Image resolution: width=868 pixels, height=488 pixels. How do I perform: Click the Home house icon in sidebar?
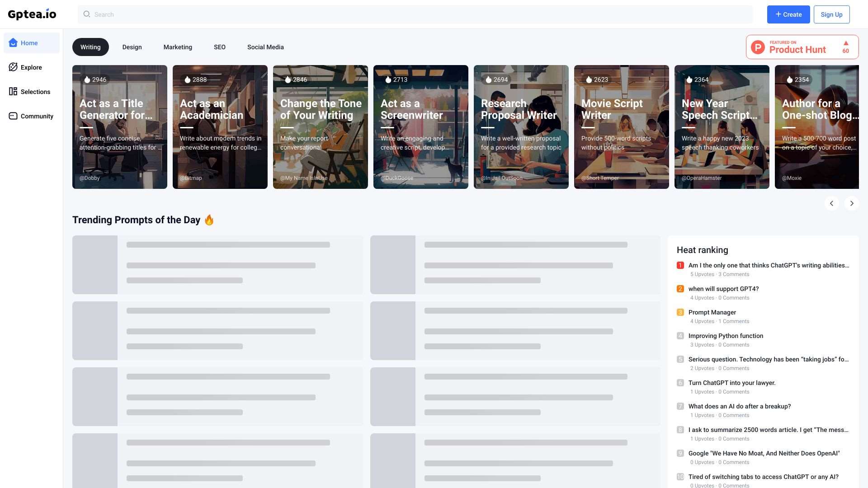tap(13, 43)
